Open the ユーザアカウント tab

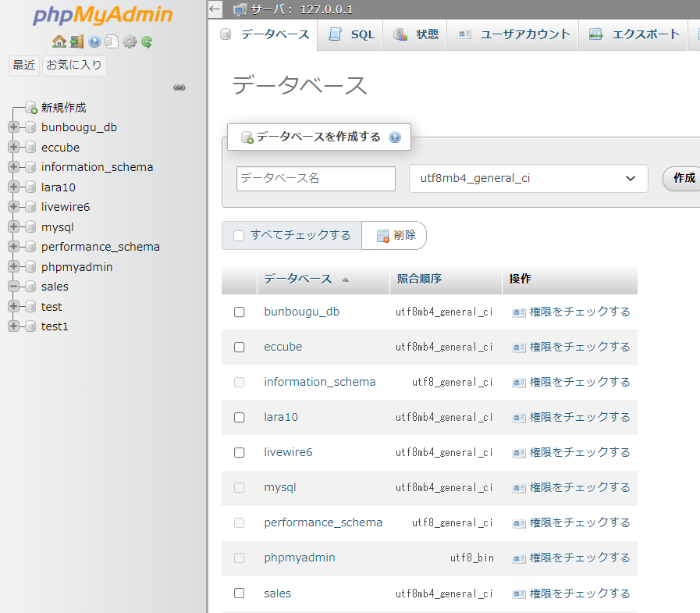[x=513, y=34]
